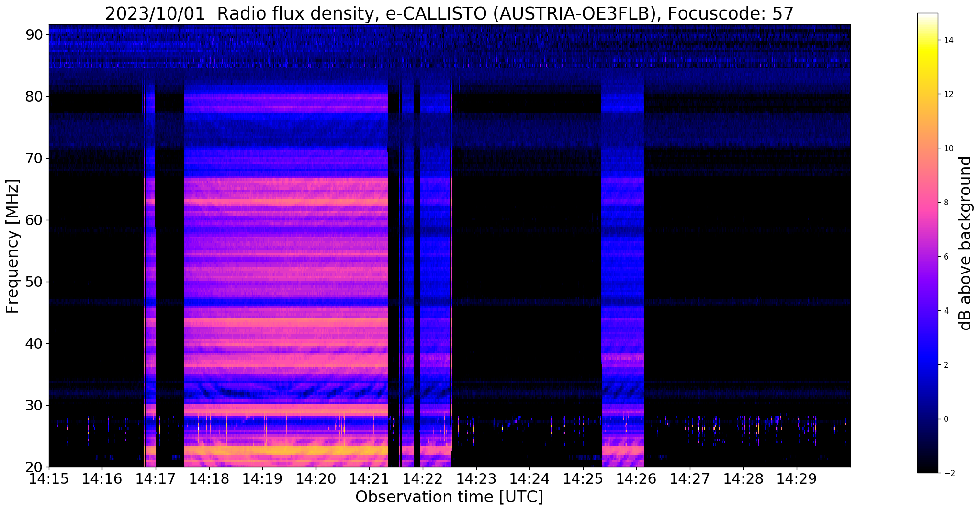Screen dimensions: 980x511
Task: Click the 40 MHz frequency tick label
Action: pyautogui.click(x=35, y=343)
